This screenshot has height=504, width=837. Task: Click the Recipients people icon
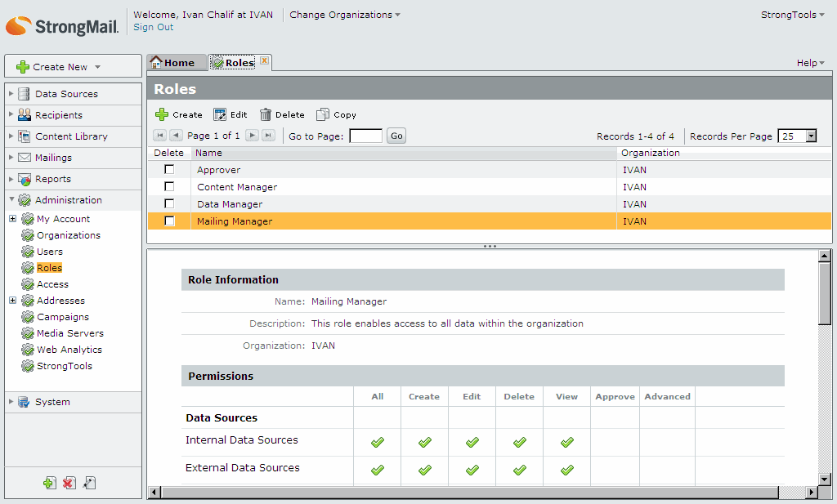tap(24, 114)
